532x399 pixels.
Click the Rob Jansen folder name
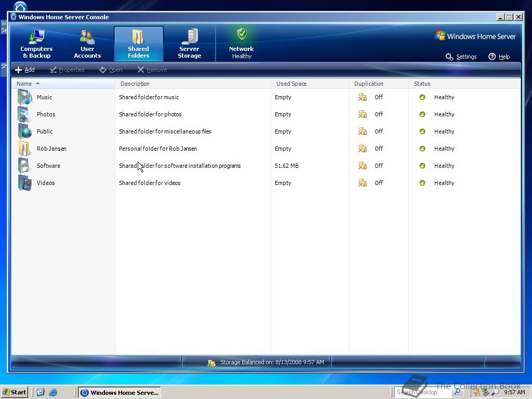pyautogui.click(x=51, y=149)
